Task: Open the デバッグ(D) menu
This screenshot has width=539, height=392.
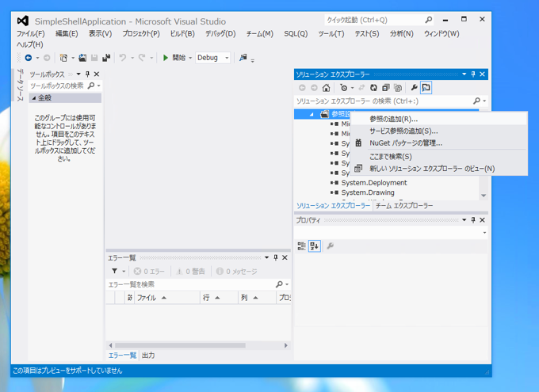Action: coord(220,34)
